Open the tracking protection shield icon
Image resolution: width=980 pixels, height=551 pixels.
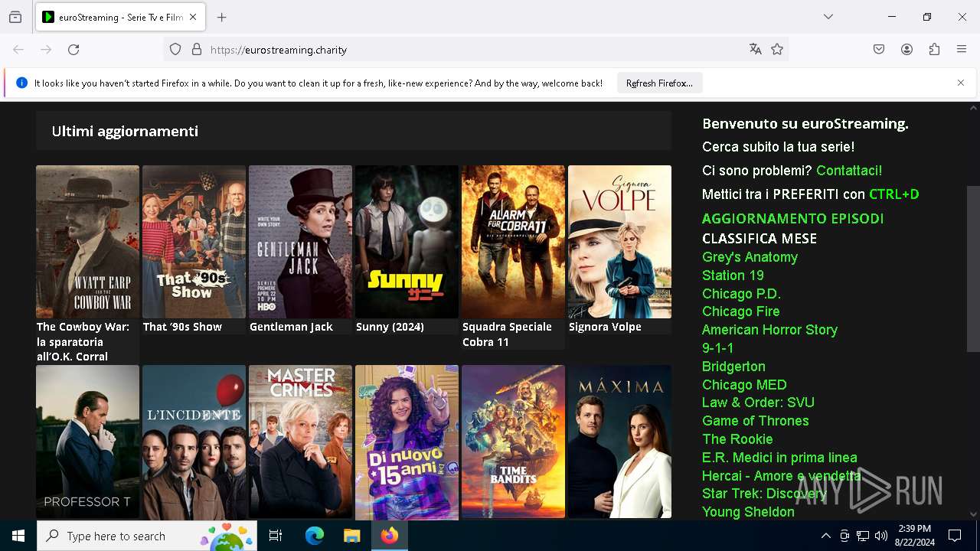pyautogui.click(x=175, y=50)
